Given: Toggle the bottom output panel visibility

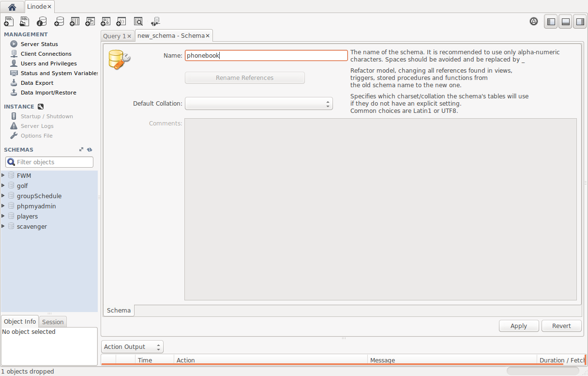Looking at the screenshot, I should [565, 22].
